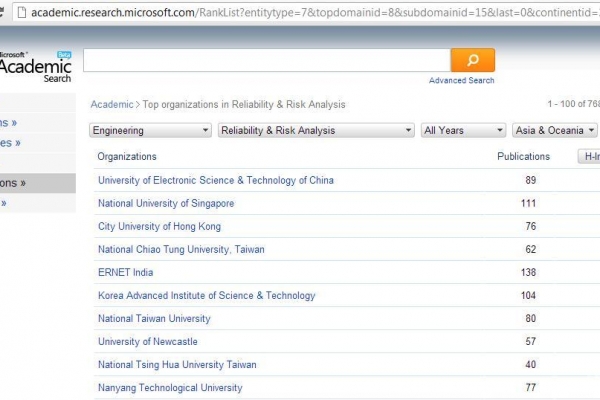Viewport: 600px width, 400px height.
Task: Click publication count 138
Action: [528, 272]
